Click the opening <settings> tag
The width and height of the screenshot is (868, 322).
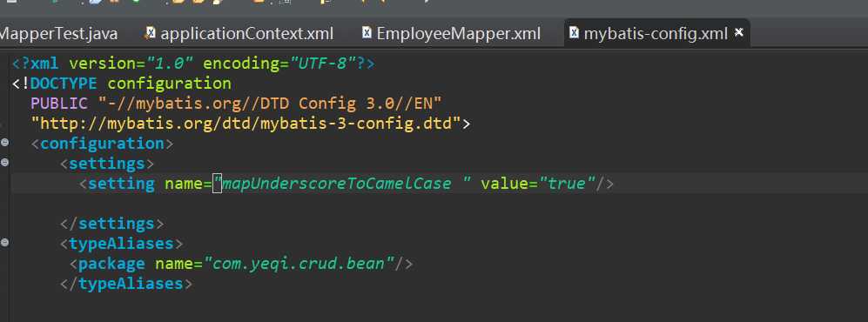pyautogui.click(x=107, y=164)
